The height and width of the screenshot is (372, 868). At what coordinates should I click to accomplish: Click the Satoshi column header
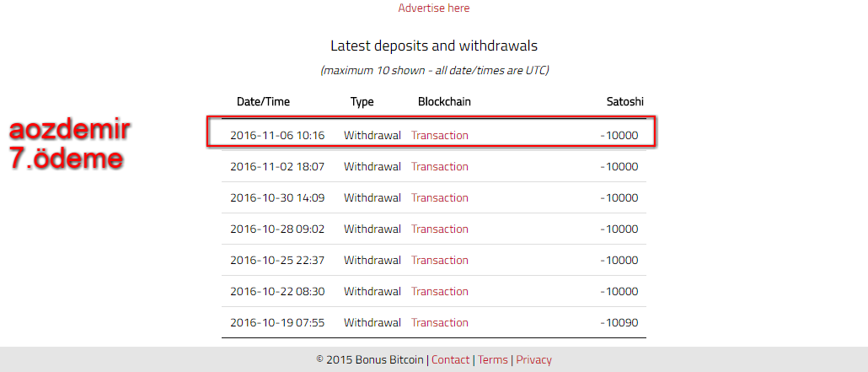tap(625, 102)
